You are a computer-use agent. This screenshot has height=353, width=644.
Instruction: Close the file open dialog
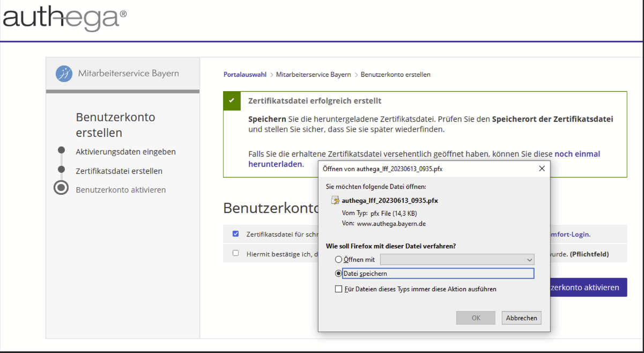click(542, 168)
